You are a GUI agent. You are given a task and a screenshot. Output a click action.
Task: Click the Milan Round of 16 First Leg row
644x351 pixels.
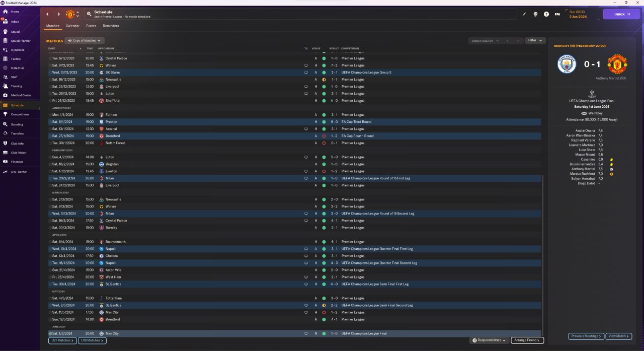click(295, 178)
